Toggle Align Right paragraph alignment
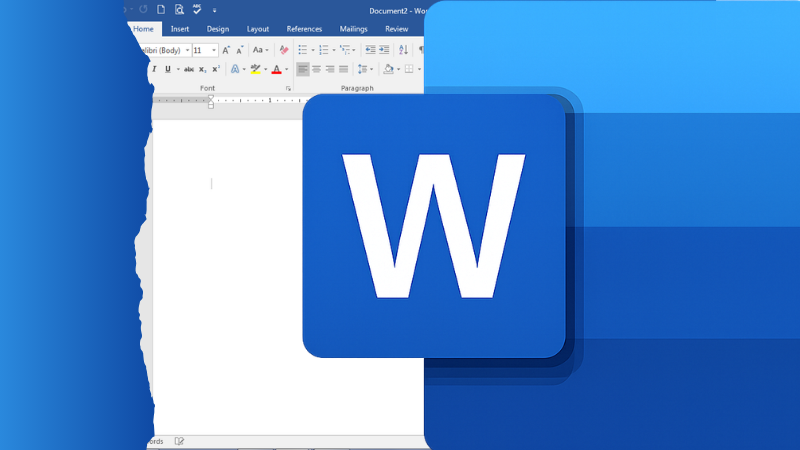Image resolution: width=800 pixels, height=450 pixels. (x=330, y=69)
